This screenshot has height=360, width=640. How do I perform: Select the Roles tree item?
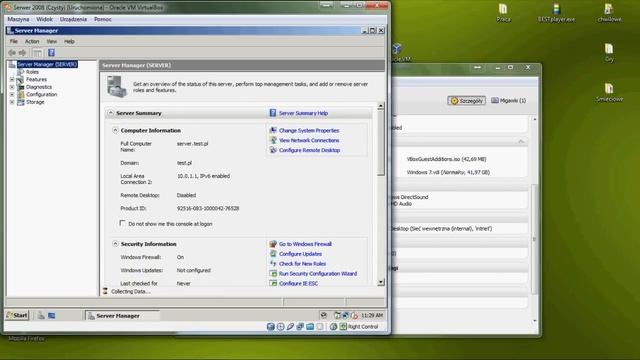pos(32,72)
